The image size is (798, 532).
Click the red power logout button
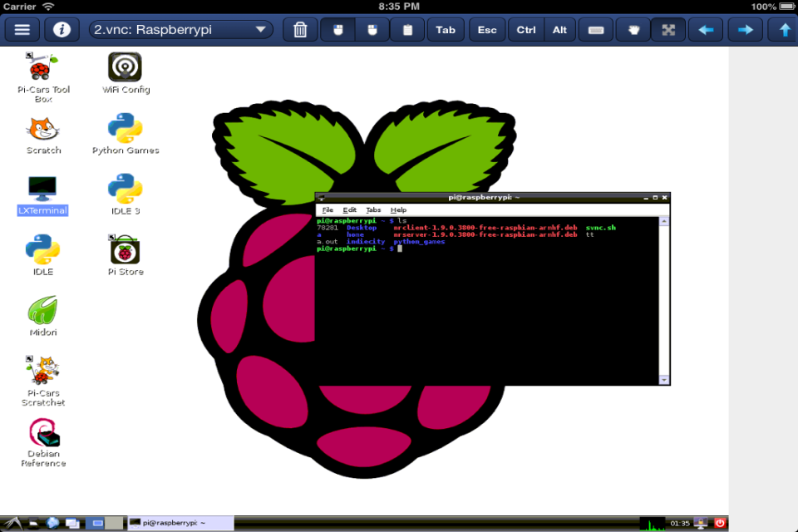tap(720, 523)
